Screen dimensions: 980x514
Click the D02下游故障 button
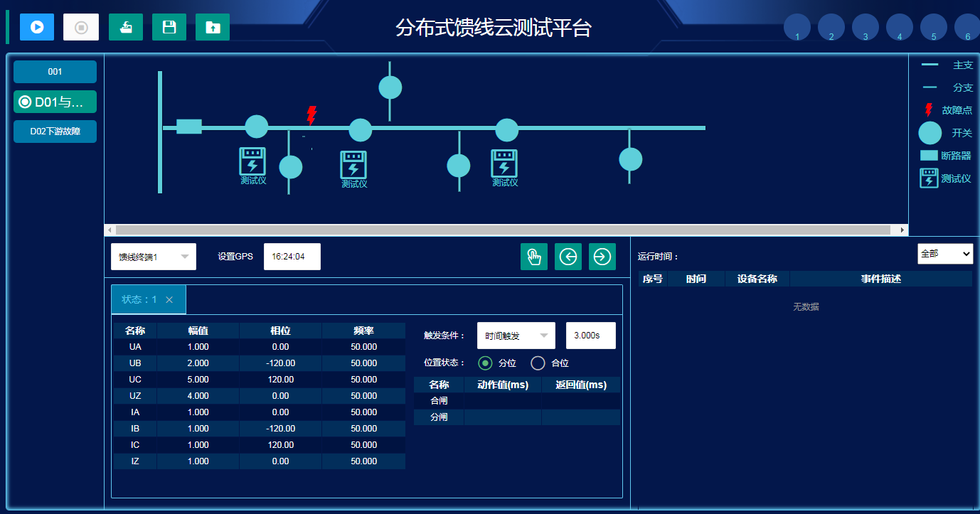coord(55,132)
